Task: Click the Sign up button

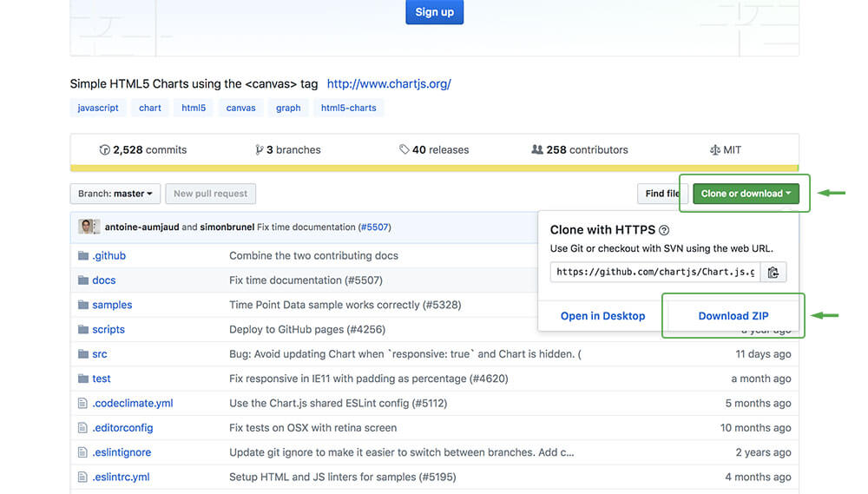Action: coord(434,12)
